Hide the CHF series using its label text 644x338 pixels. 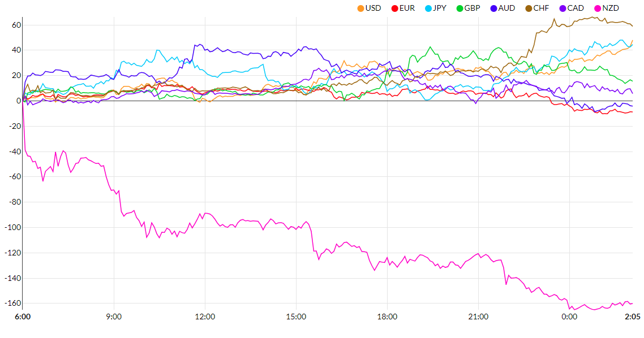pos(542,8)
